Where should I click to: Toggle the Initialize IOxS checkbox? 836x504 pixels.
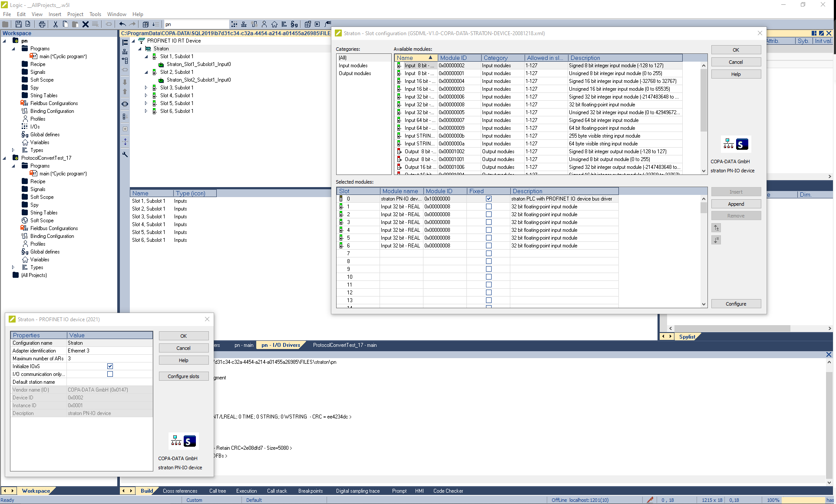click(x=110, y=366)
